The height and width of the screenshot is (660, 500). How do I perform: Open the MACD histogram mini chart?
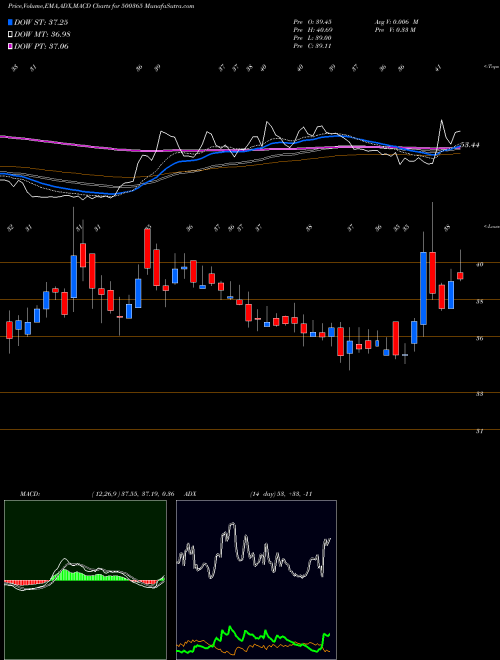coord(85,580)
